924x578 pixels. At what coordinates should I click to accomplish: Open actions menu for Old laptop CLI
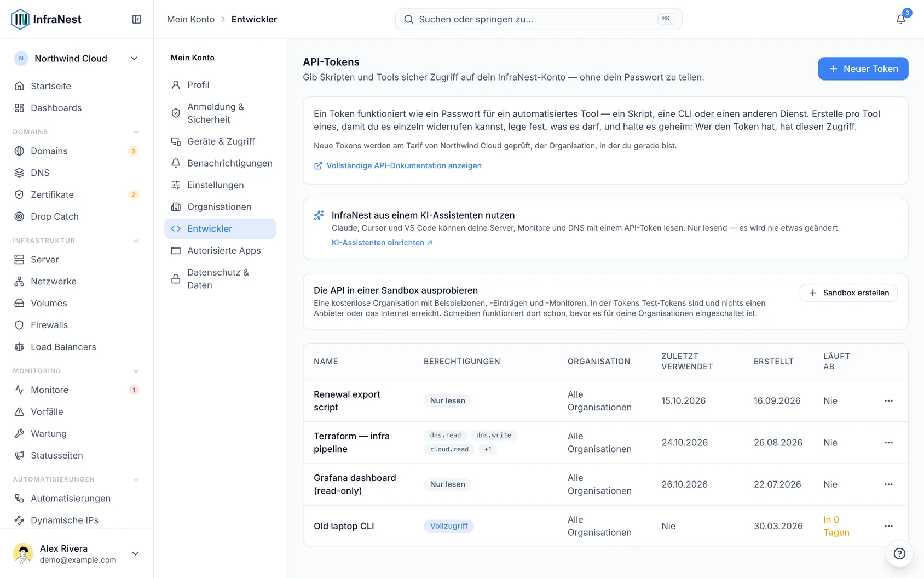point(888,526)
